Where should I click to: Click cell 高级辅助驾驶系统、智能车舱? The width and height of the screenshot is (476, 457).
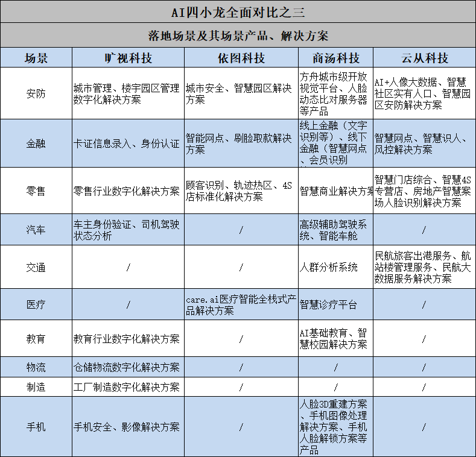[336, 230]
